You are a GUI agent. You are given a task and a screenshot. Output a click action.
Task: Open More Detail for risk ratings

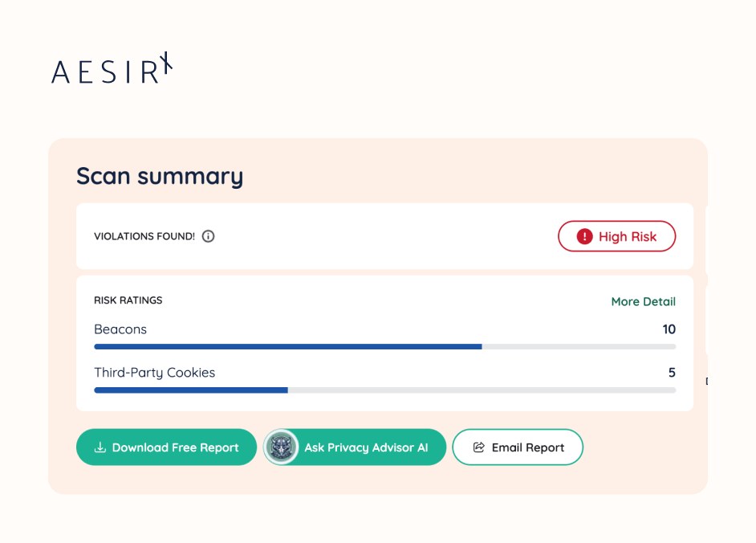coord(643,301)
